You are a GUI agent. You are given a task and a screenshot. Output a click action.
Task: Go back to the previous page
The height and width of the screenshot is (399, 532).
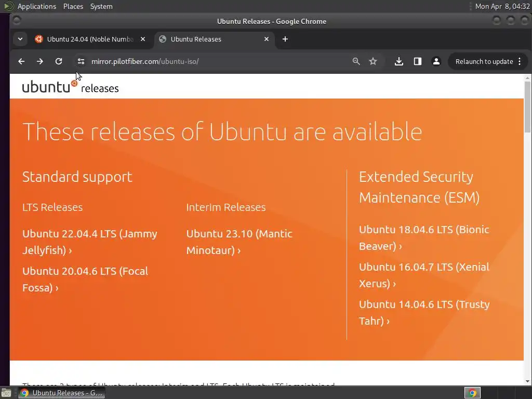click(21, 61)
